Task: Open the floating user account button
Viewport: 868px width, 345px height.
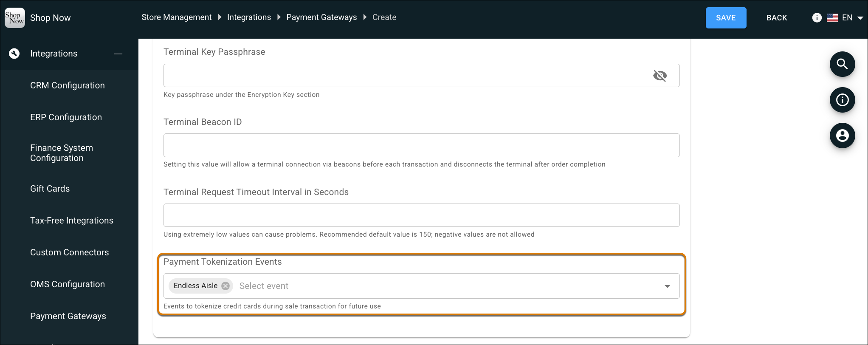Action: click(842, 136)
